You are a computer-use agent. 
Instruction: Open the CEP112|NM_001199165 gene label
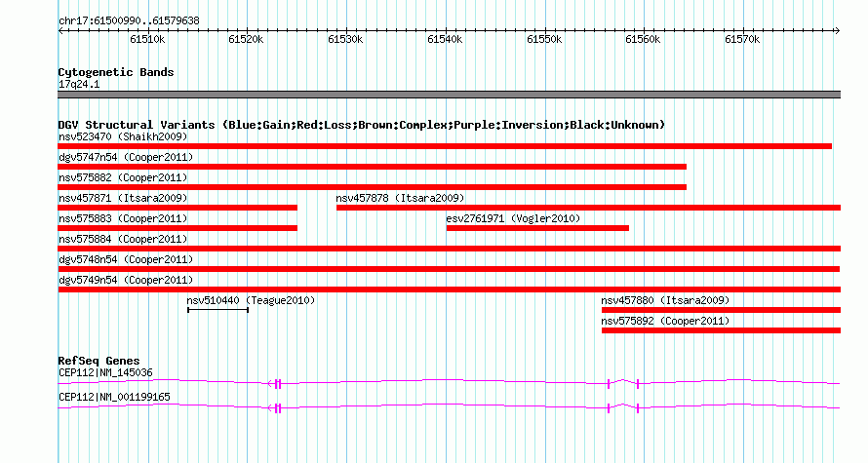[114, 397]
